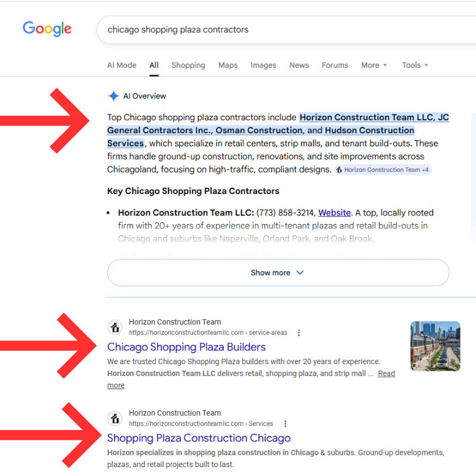Screen dimensions: 476x476
Task: Open the Images tab
Action: tap(264, 65)
